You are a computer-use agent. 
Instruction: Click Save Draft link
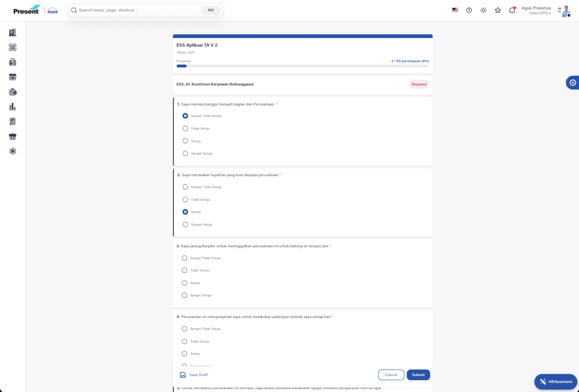point(194,375)
